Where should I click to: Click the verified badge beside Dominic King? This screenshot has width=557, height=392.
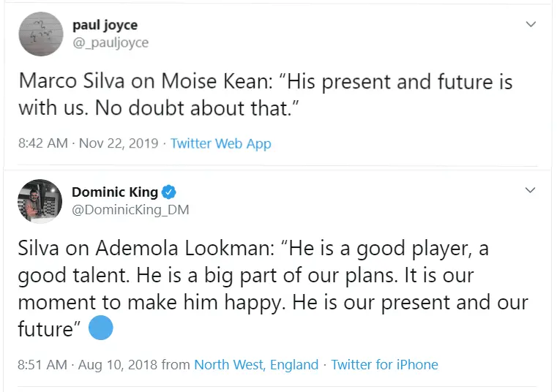coord(169,192)
